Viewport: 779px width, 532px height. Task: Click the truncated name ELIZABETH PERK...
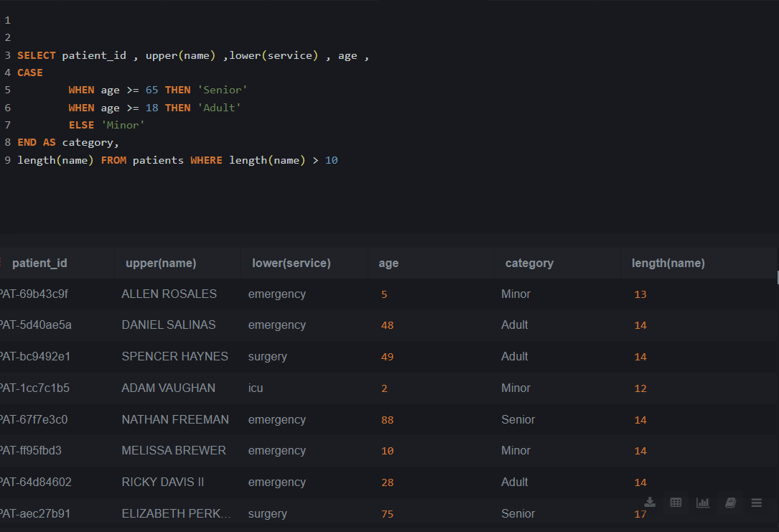tap(176, 513)
